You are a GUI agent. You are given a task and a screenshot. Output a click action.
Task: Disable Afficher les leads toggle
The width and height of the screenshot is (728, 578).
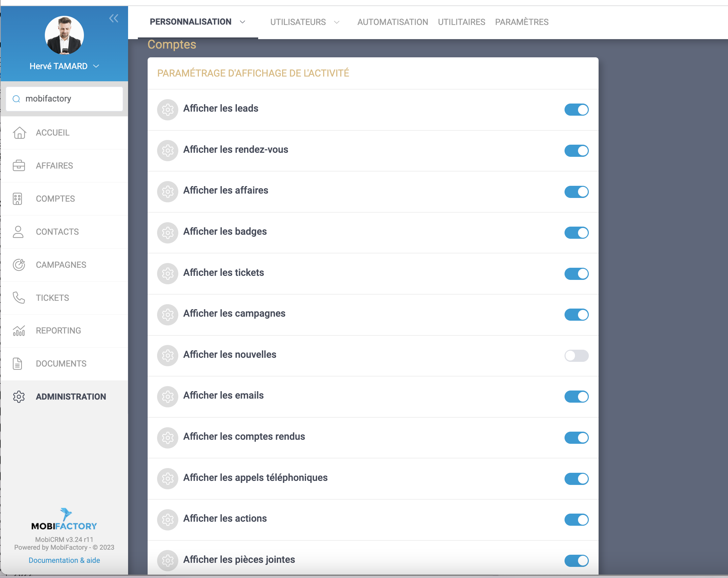pos(576,110)
